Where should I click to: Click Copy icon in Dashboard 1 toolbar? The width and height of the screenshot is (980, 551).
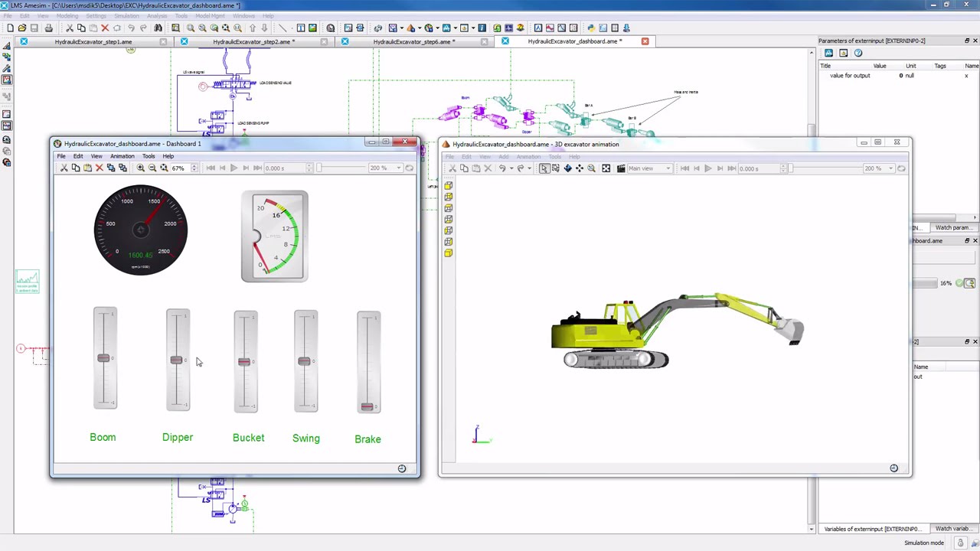point(76,168)
